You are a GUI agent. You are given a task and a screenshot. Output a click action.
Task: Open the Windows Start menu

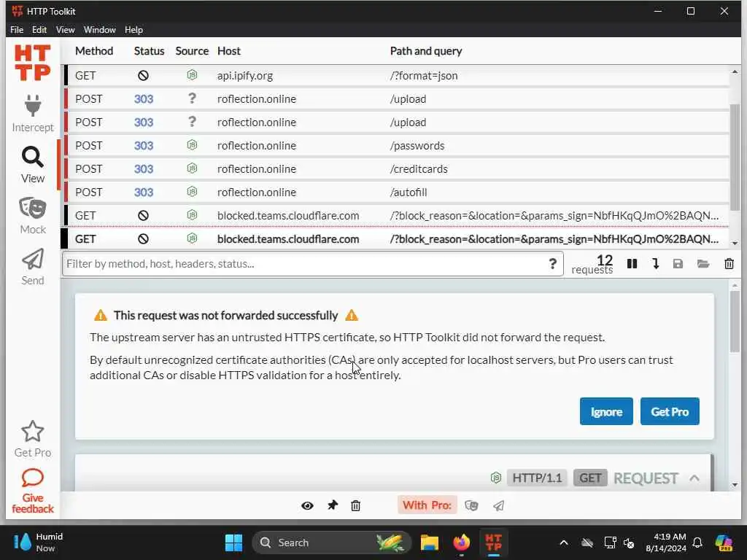(233, 542)
